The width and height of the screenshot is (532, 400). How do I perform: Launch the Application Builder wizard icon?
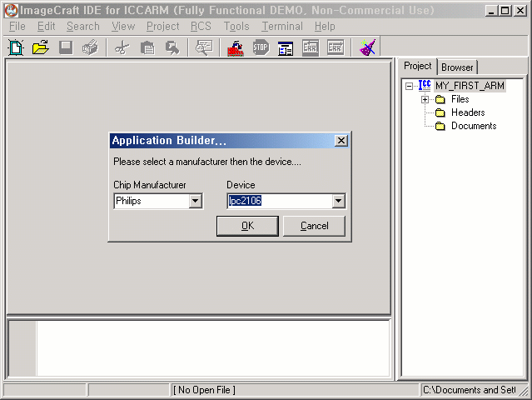[x=367, y=47]
